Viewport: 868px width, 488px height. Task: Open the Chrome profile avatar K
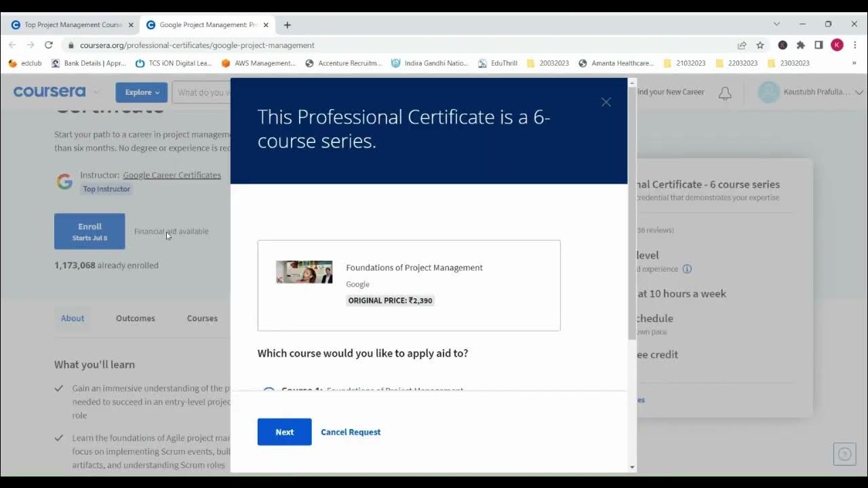pos(837,45)
